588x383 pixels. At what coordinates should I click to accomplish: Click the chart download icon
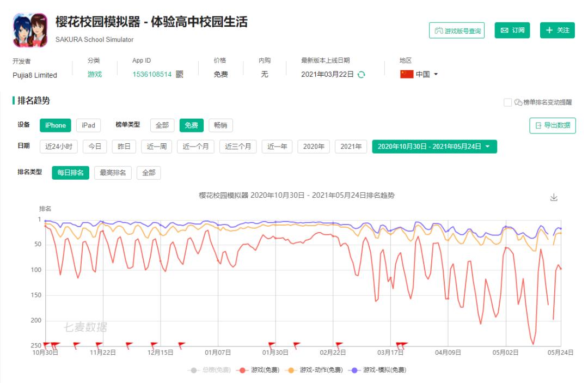554,197
